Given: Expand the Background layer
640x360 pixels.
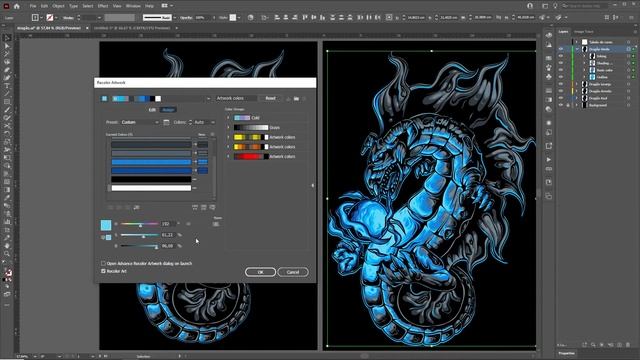Looking at the screenshot, I should (x=577, y=105).
